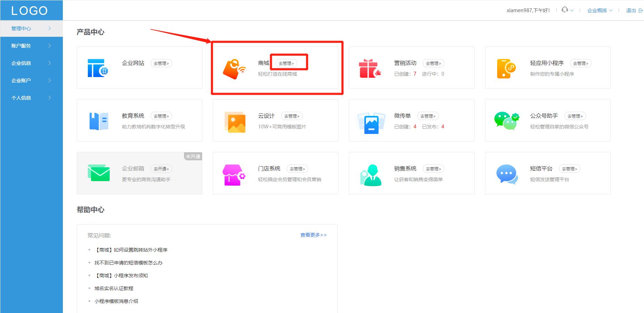Screen dimensions: 644x313
Task: Select the 商城 shopping bag icon
Action: pyautogui.click(x=234, y=68)
